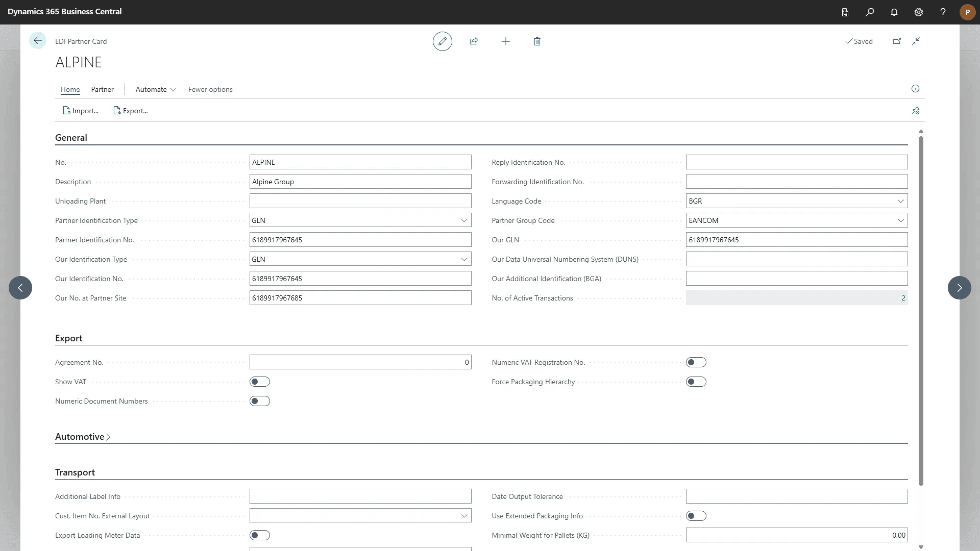Enable Numeric VAT Registration No. switch

696,362
